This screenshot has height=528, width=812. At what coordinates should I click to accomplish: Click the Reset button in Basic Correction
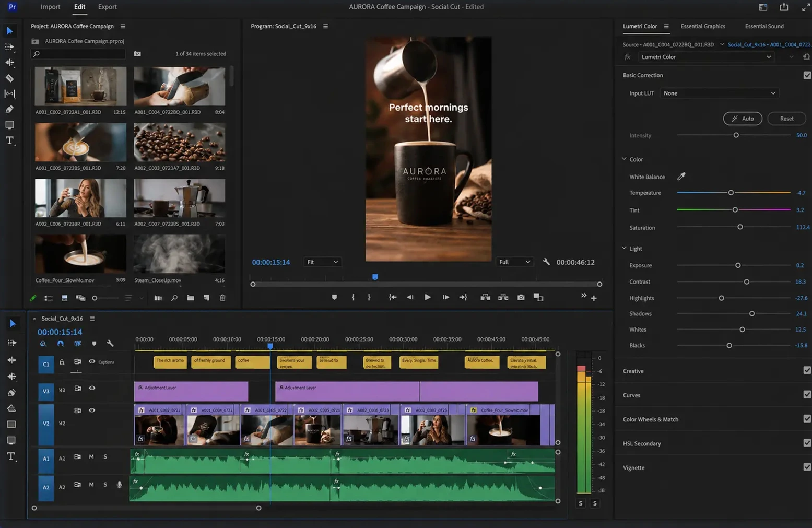(786, 119)
